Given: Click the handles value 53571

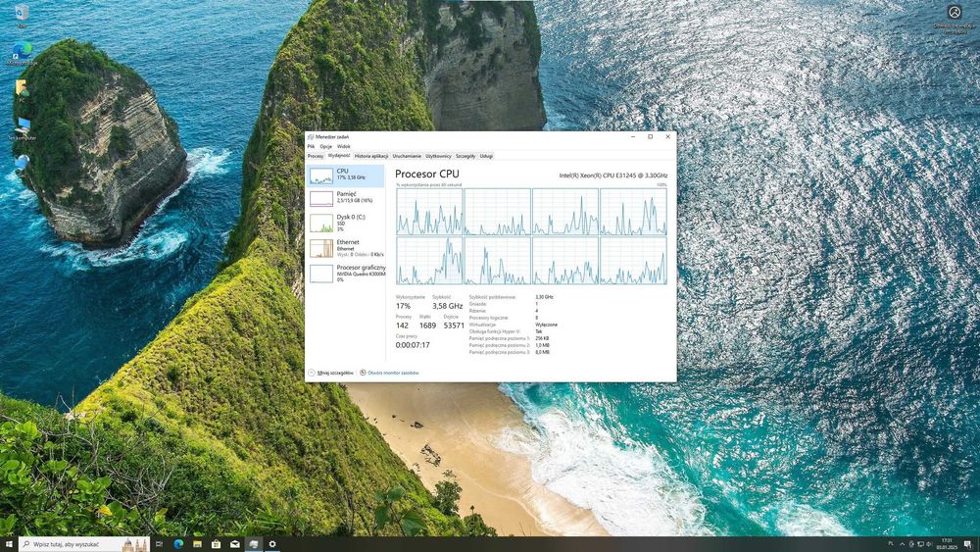Looking at the screenshot, I should click(x=454, y=326).
